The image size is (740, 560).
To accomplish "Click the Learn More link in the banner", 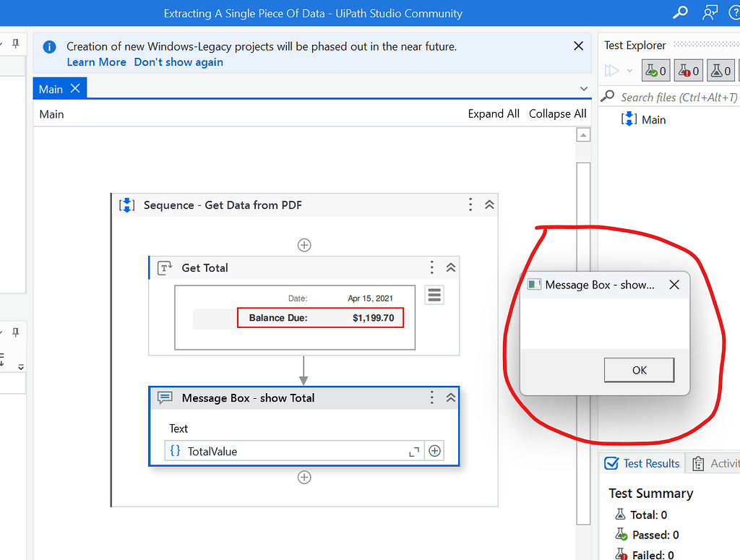I will (96, 62).
